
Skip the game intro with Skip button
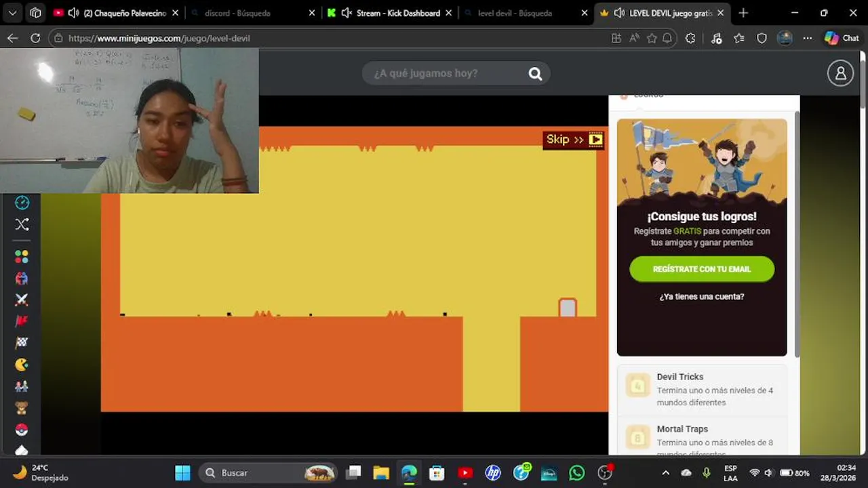[574, 140]
